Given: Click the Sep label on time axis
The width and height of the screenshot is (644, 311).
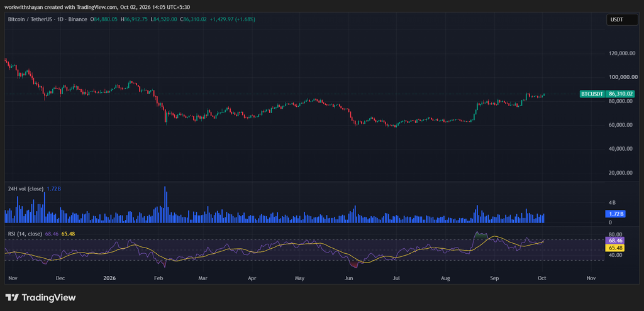Looking at the screenshot, I should (494, 278).
